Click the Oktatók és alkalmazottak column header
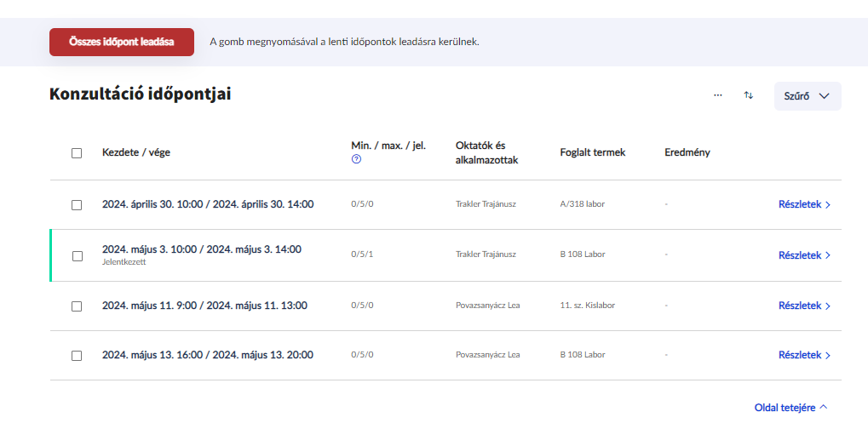 coord(486,153)
